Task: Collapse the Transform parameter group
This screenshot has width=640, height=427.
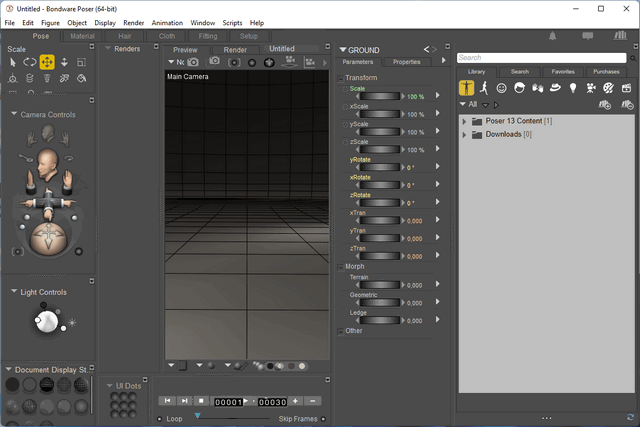Action: (341, 78)
